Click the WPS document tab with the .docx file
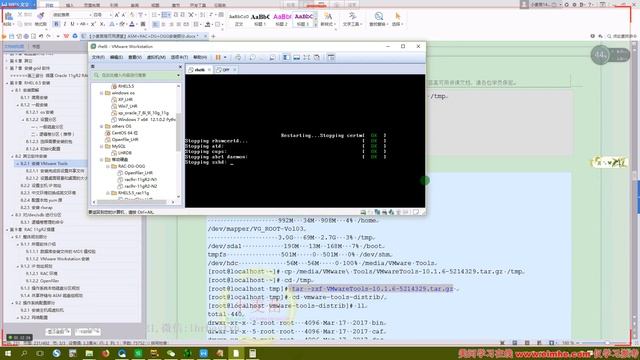The image size is (640, 360). tap(144, 36)
